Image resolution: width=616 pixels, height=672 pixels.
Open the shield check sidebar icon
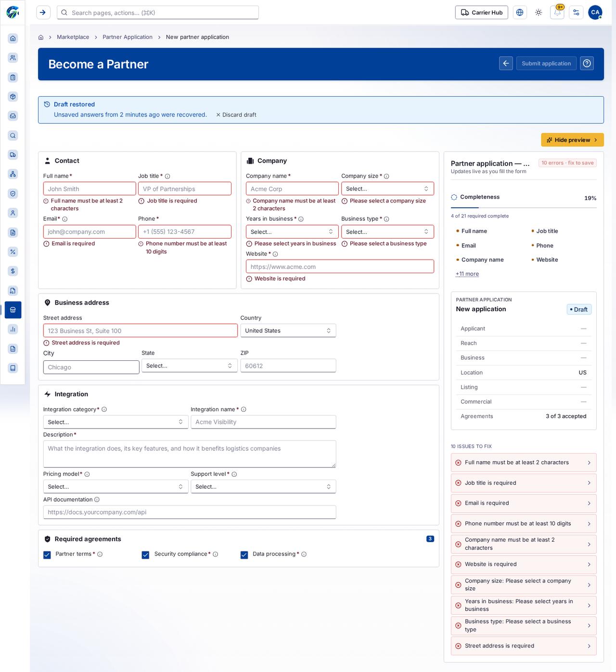tap(13, 193)
